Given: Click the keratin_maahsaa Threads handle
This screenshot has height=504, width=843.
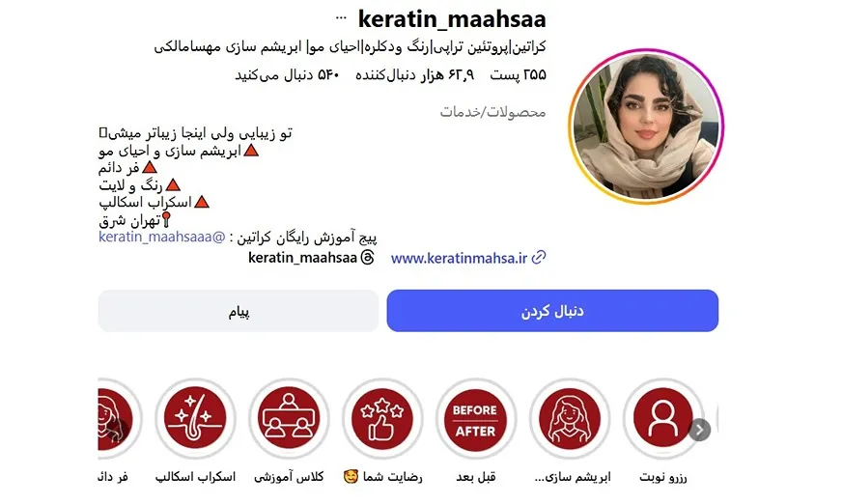Looking at the screenshot, I should coord(302,258).
